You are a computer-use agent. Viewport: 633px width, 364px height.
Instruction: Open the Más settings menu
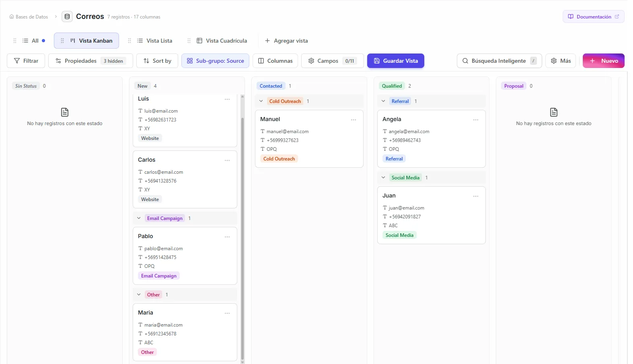pyautogui.click(x=561, y=61)
